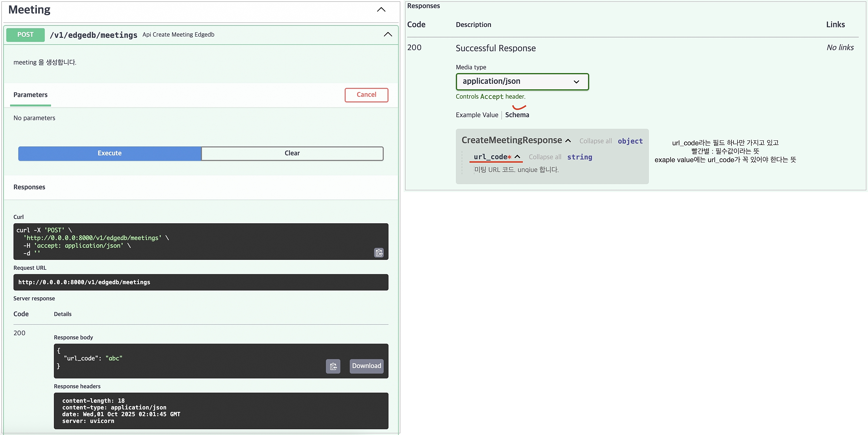Viewport: 868px width, 435px height.
Task: Open the application/json media type dropdown
Action: [522, 81]
